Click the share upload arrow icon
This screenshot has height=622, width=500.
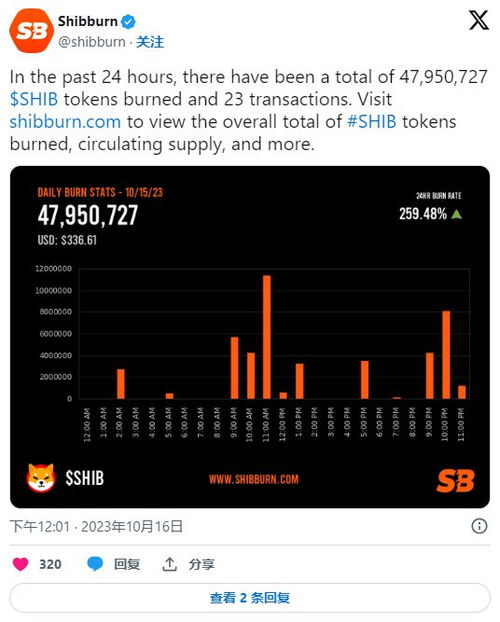[x=169, y=564]
